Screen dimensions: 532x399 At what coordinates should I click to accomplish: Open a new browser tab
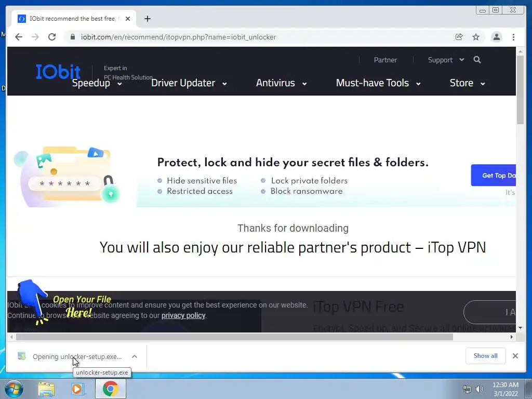click(147, 19)
